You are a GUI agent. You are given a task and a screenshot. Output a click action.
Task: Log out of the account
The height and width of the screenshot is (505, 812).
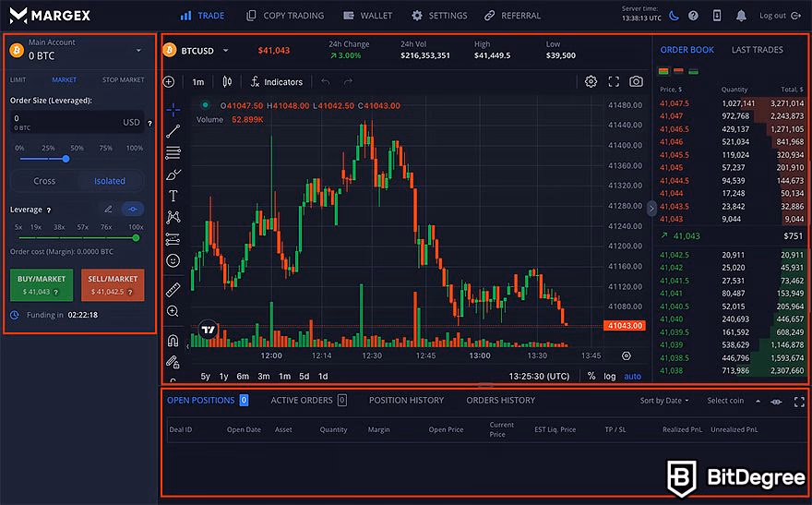tap(781, 16)
